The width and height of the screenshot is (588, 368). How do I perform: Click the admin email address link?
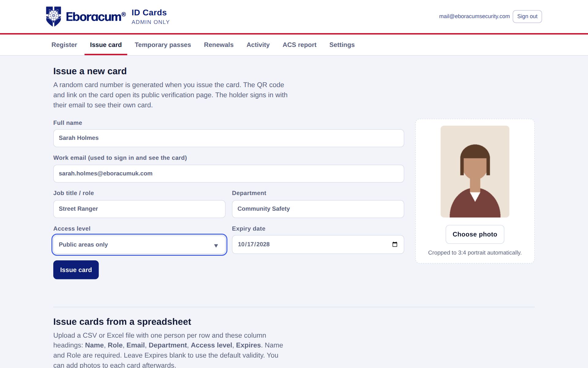474,17
